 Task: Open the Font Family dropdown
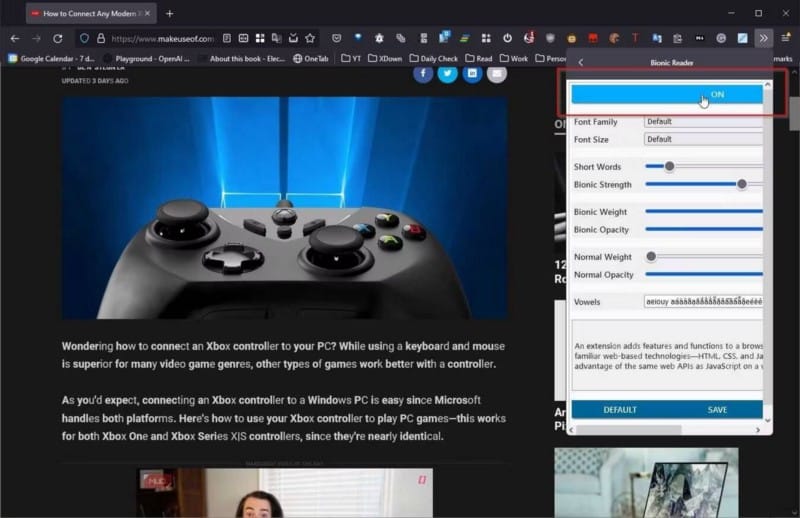[703, 122]
